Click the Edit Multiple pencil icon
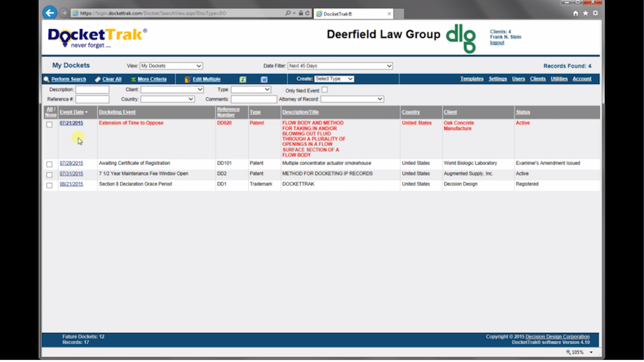Viewport: 644px width, 362px height. coord(187,80)
